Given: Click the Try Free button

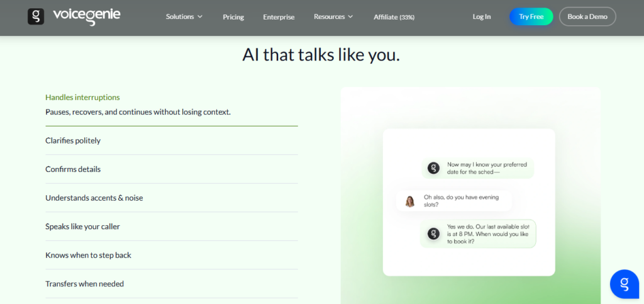Looking at the screenshot, I should 531,17.
